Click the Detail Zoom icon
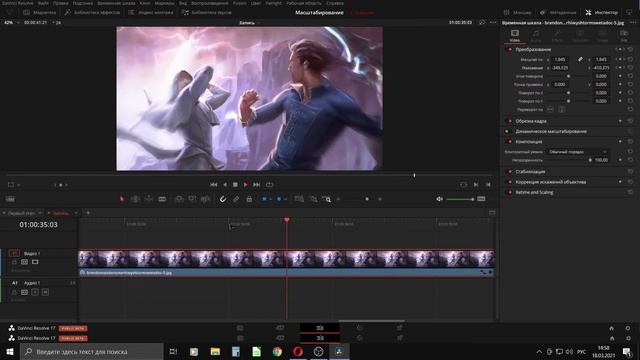 point(313,199)
